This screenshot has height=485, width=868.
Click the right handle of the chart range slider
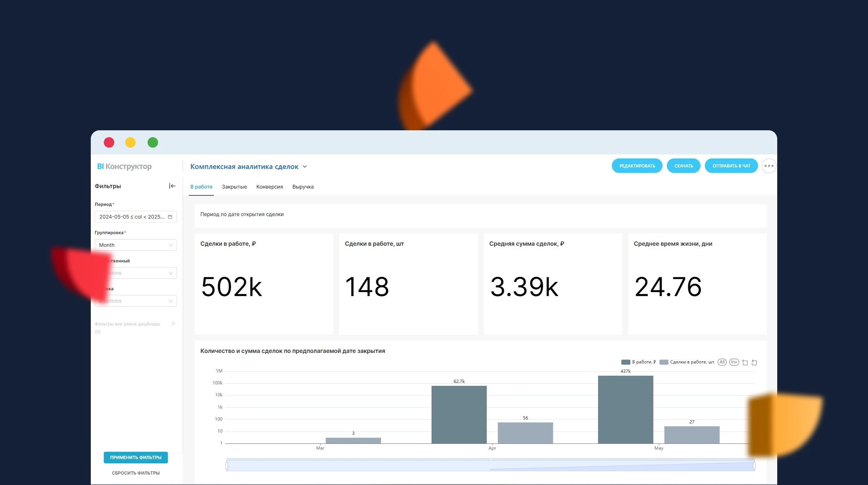click(754, 465)
